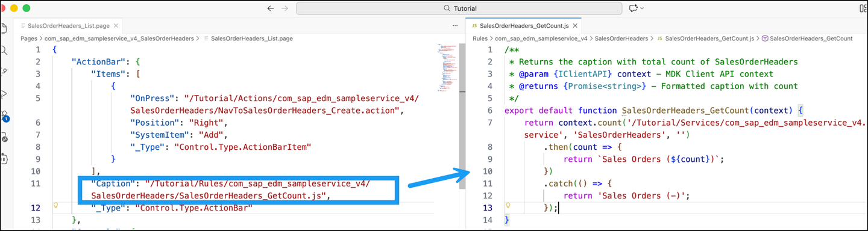The height and width of the screenshot is (231, 868).
Task: Click the com_sap_edm_sampleservice_v4 breadcrumb in right editor
Action: (x=541, y=38)
